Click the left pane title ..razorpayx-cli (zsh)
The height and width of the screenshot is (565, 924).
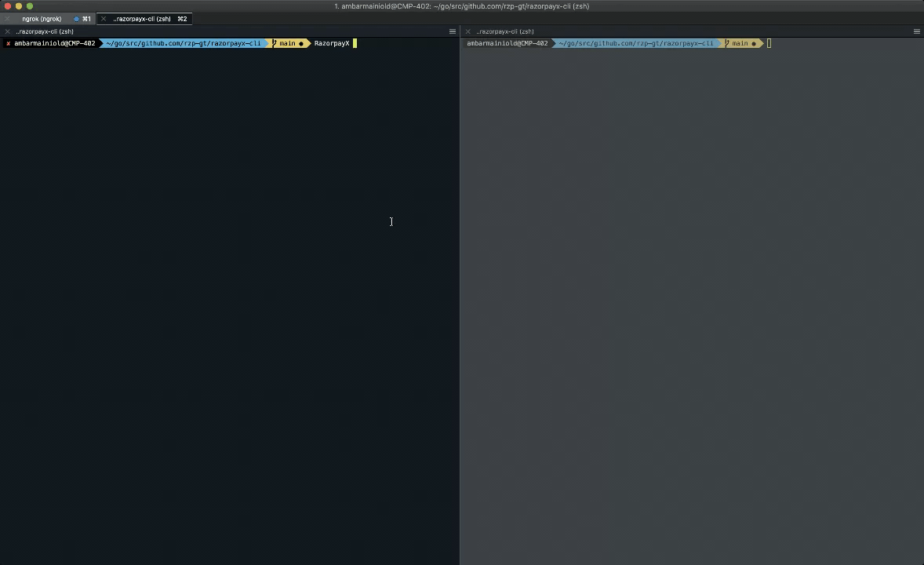pos(45,31)
